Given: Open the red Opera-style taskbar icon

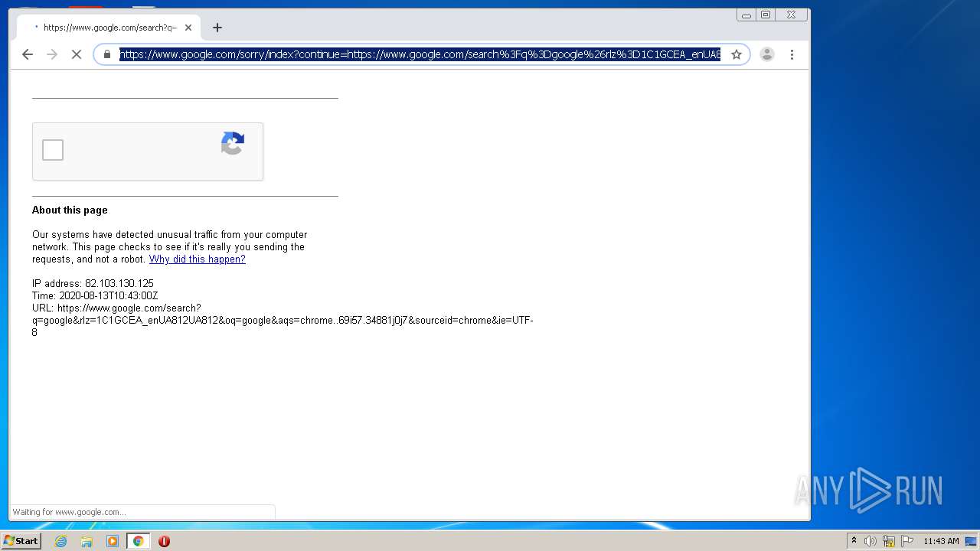Looking at the screenshot, I should coord(164,541).
